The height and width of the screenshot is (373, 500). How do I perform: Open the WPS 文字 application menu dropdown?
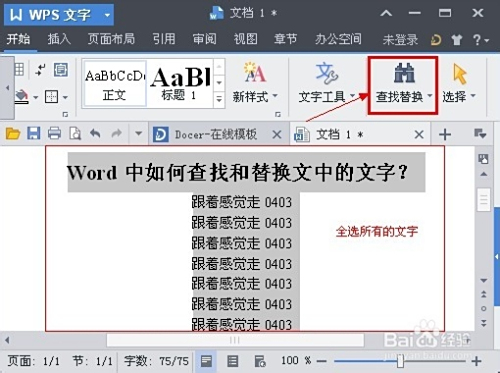click(107, 15)
